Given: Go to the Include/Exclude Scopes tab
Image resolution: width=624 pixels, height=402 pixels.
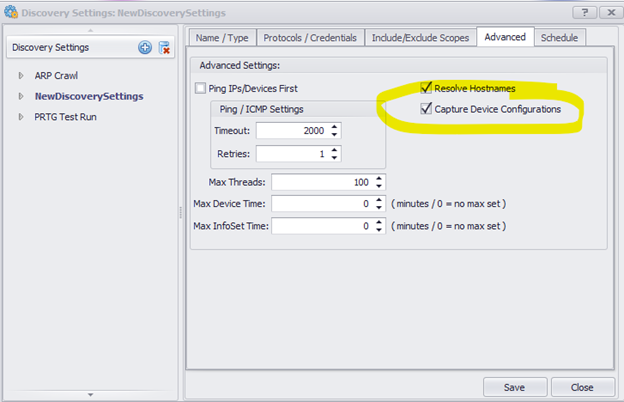Looking at the screenshot, I should coord(418,38).
